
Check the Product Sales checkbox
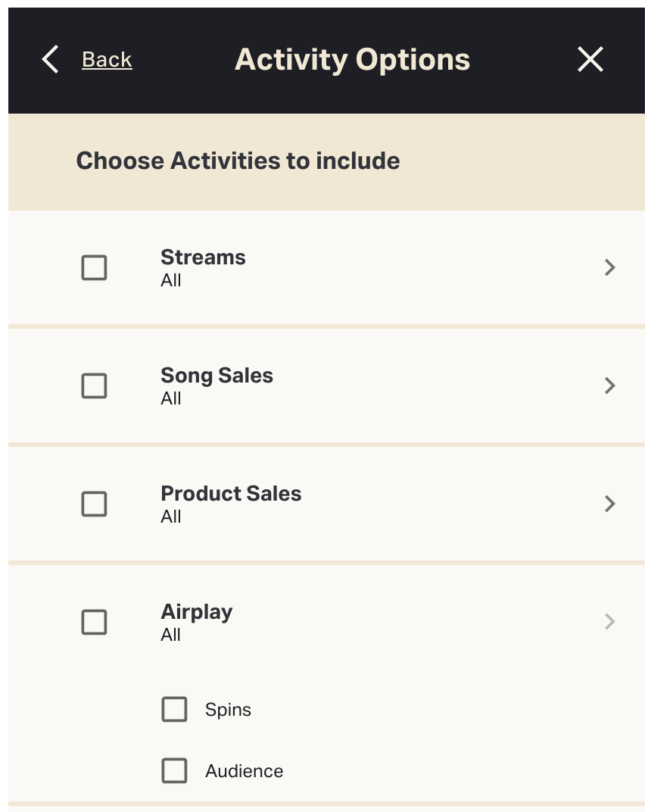point(94,504)
